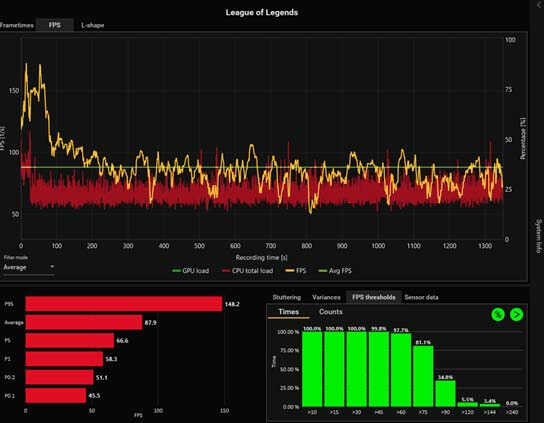Click the Average bar labeled 87.9
The image size is (544, 423).
click(84, 322)
